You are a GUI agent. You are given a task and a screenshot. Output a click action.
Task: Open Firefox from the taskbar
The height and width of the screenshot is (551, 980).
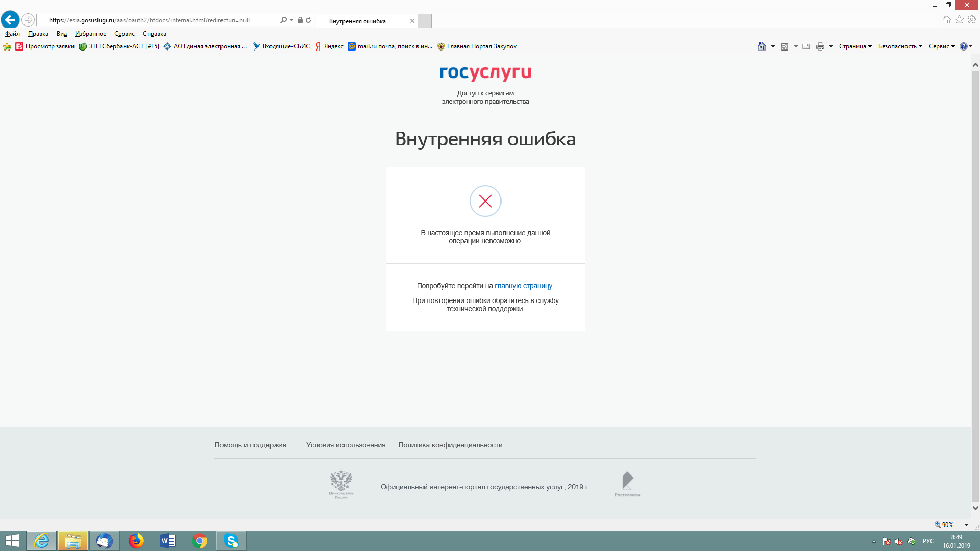(x=136, y=541)
